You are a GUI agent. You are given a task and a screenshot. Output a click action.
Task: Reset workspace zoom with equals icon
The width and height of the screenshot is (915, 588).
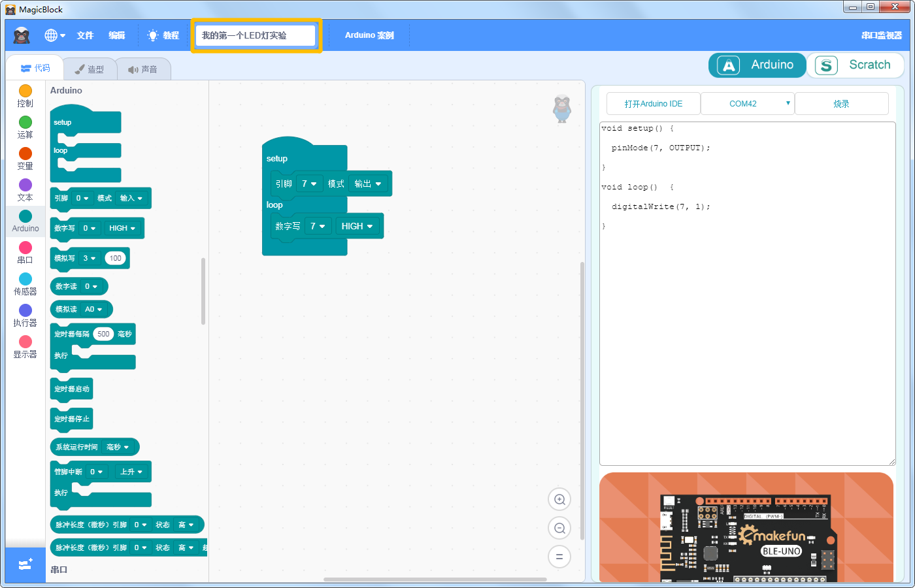coord(559,557)
